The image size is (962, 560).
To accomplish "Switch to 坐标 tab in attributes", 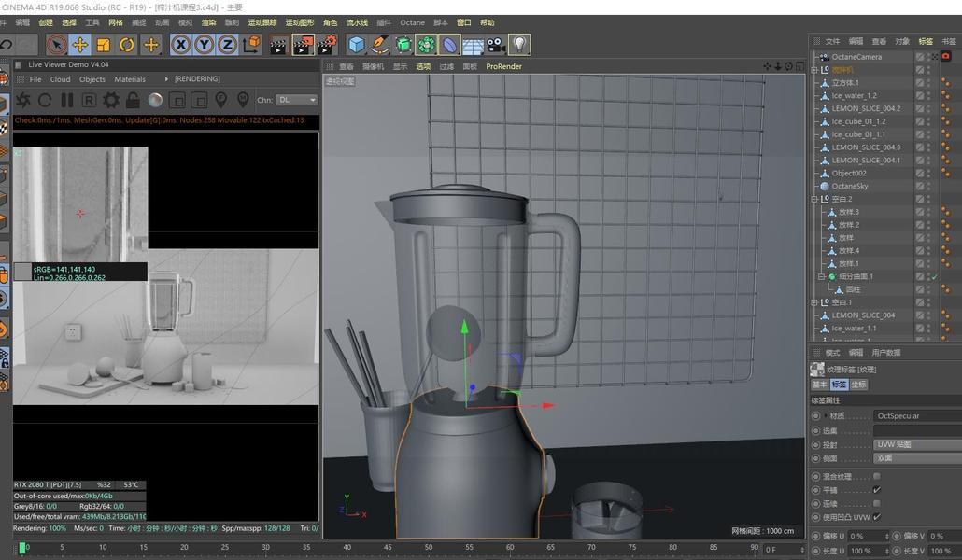I will (x=858, y=385).
